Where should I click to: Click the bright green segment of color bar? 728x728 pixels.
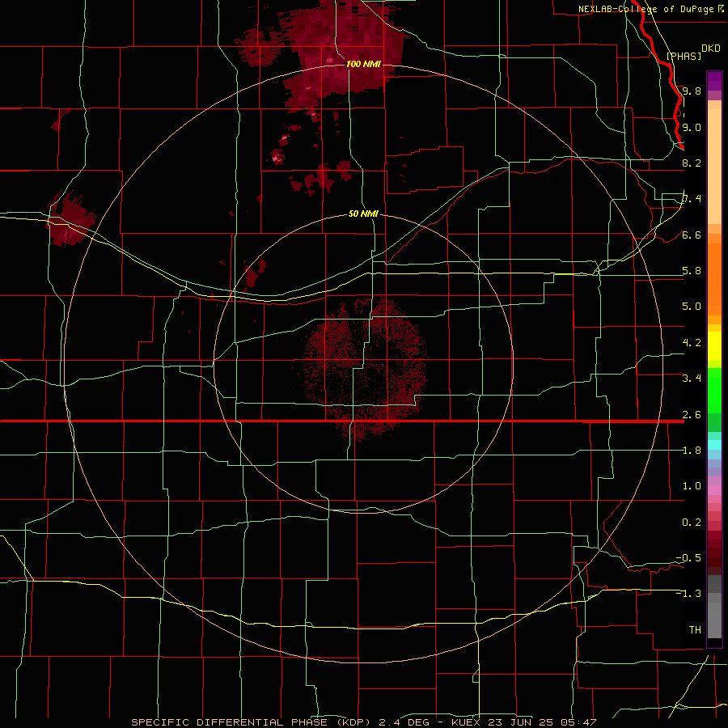click(714, 390)
